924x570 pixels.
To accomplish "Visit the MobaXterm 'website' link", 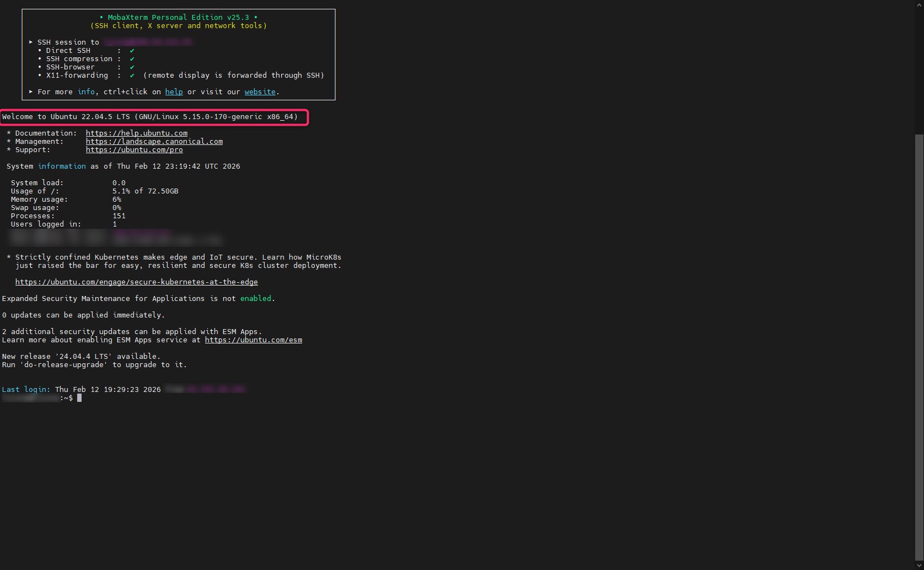I will [x=260, y=92].
